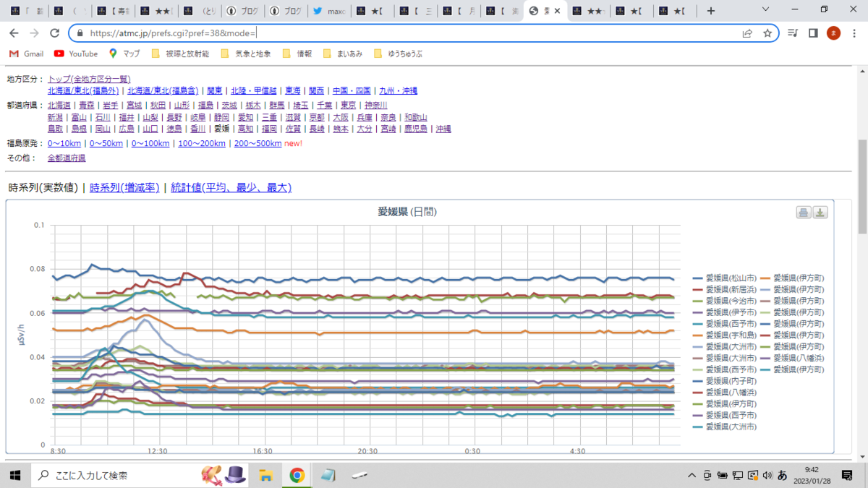Open the Chrome three-dot menu

tap(854, 33)
